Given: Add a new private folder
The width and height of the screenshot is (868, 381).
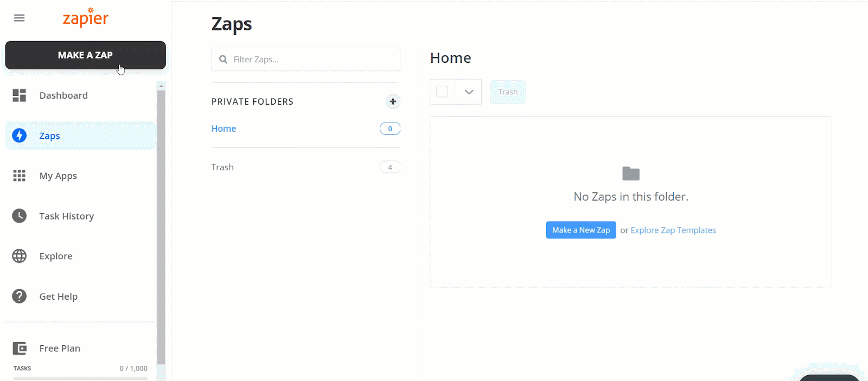Looking at the screenshot, I should click(x=393, y=101).
